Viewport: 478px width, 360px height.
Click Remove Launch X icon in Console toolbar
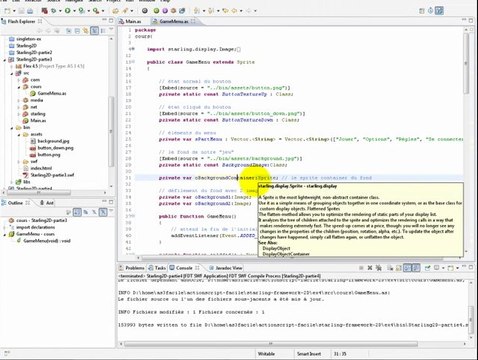pos(370,268)
